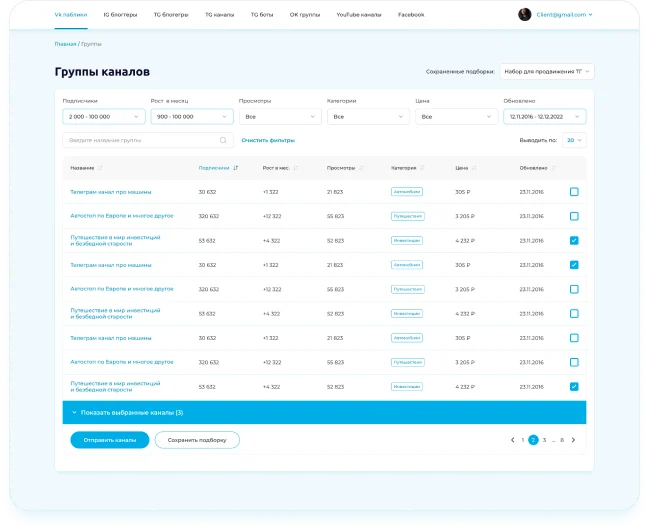The height and width of the screenshot is (530, 649).
Task: Go to previous page with left arrow
Action: pos(512,440)
